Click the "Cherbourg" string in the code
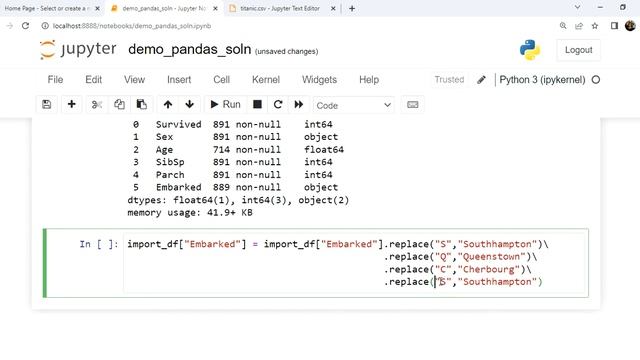The image size is (640, 360). pos(489,269)
